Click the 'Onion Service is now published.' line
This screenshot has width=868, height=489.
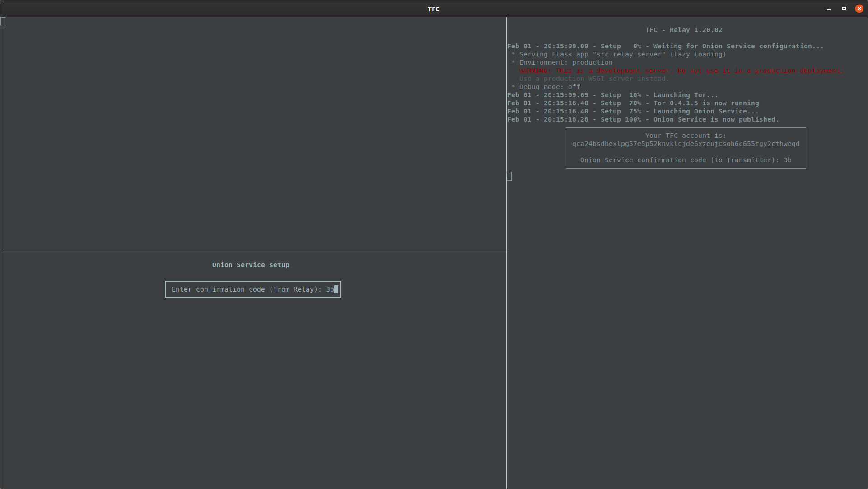tap(643, 120)
